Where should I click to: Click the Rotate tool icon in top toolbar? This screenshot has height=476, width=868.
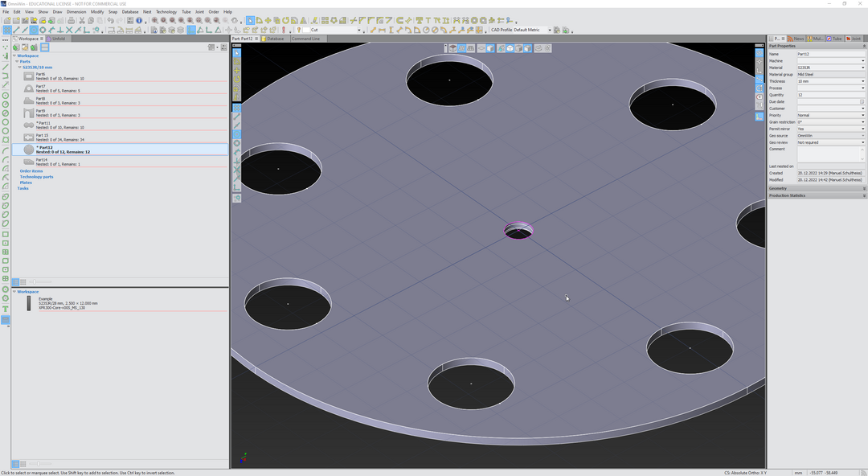pos(285,20)
